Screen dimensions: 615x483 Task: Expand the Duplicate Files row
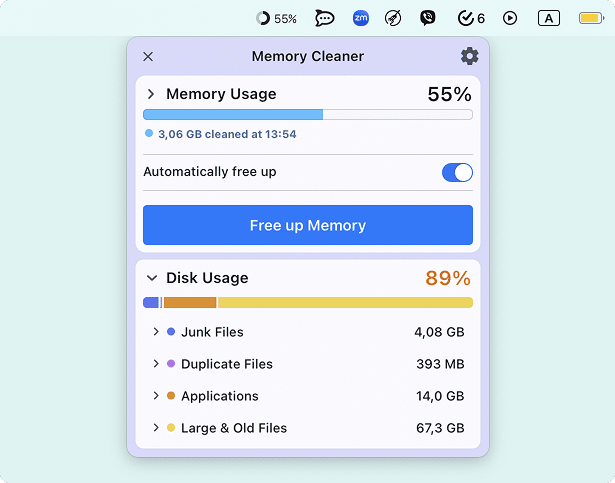[x=156, y=364]
